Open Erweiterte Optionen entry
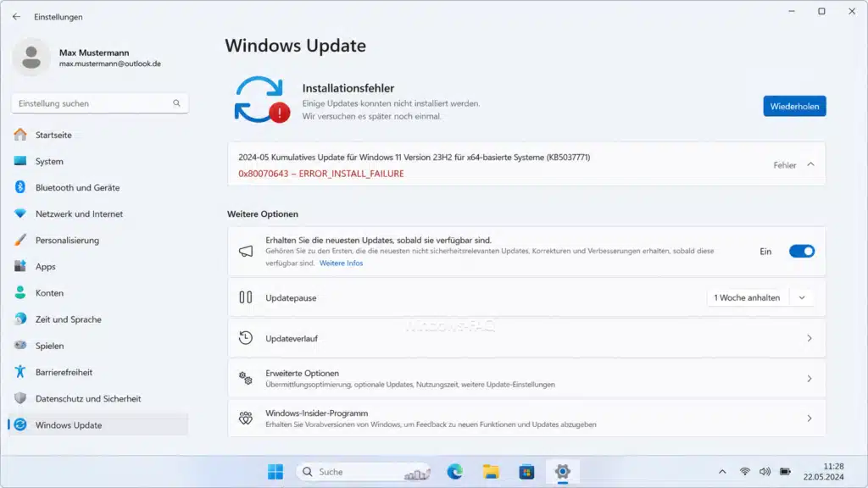The image size is (868, 488). click(x=526, y=379)
